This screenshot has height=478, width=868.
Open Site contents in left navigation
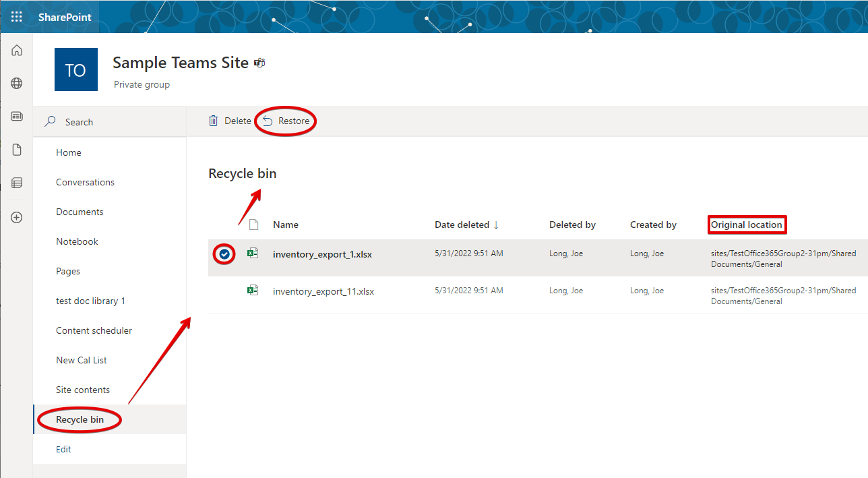tap(83, 390)
